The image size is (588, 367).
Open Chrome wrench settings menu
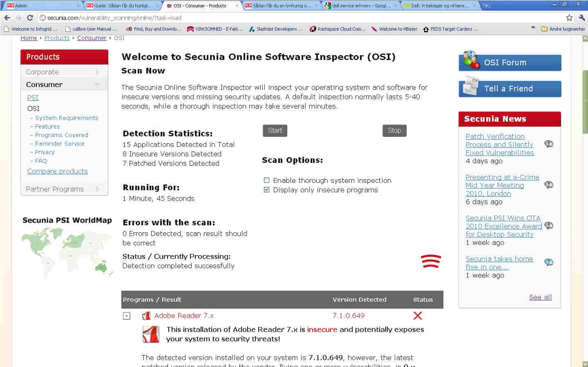coord(582,18)
